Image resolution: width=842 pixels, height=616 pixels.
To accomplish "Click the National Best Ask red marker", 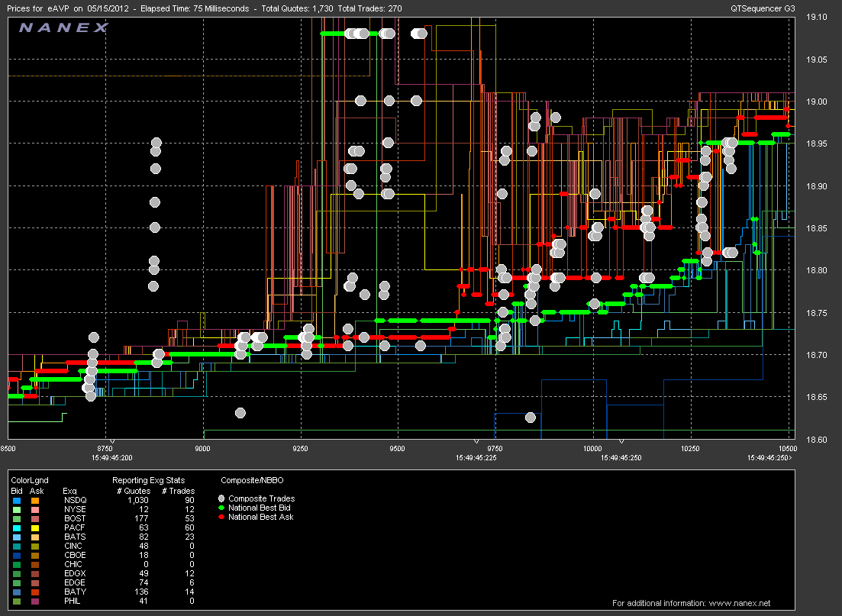I will (221, 517).
